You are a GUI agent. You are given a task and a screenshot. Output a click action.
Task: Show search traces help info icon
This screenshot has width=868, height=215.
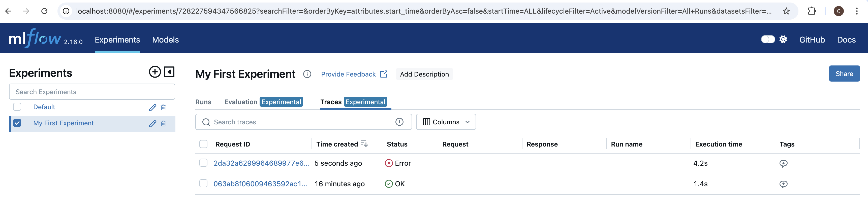[x=399, y=122]
